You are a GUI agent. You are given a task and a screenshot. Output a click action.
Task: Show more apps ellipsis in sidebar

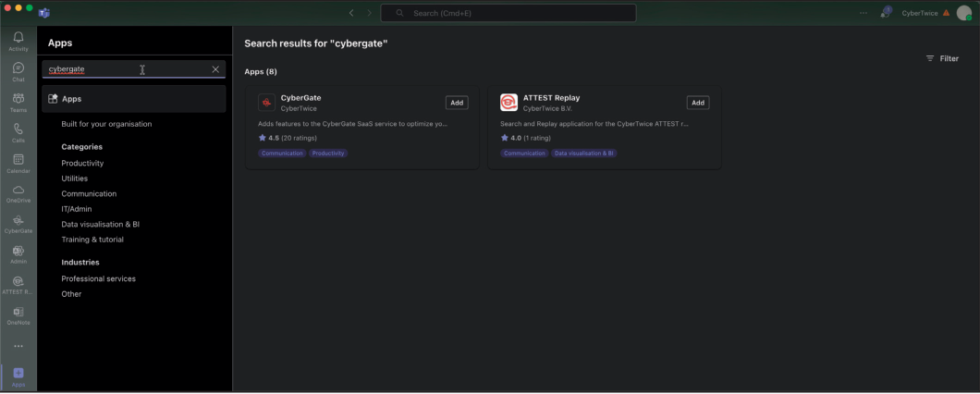point(18,346)
